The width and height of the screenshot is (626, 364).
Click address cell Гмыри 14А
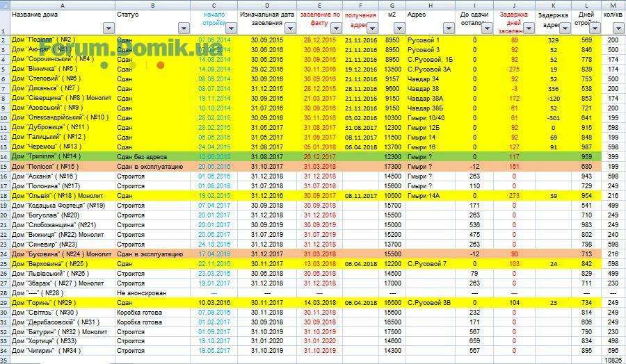(431, 196)
